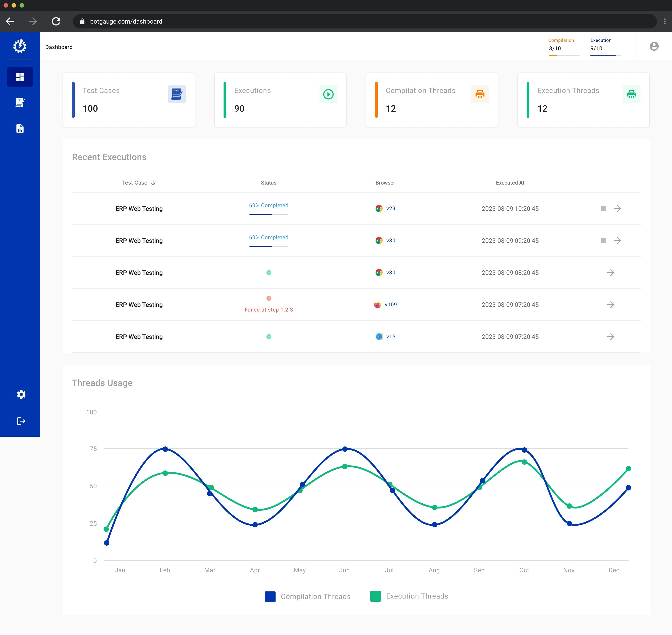This screenshot has width=672, height=635.
Task: Open details arrow for v109 Firefox execution
Action: pyautogui.click(x=610, y=305)
